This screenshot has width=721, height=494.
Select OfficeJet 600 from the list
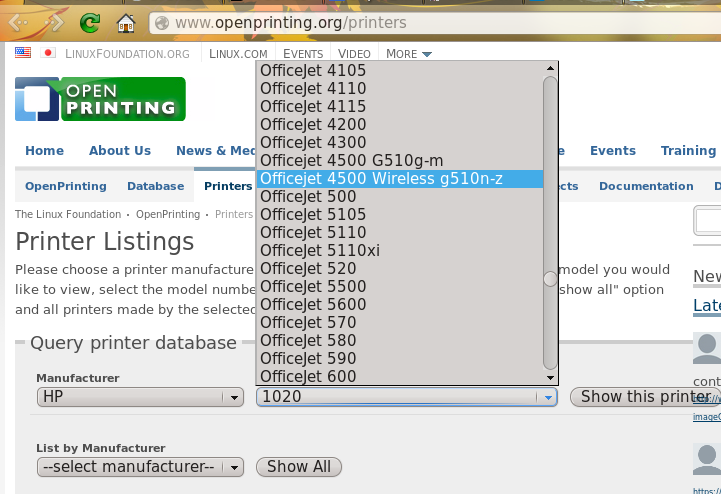pyautogui.click(x=400, y=376)
